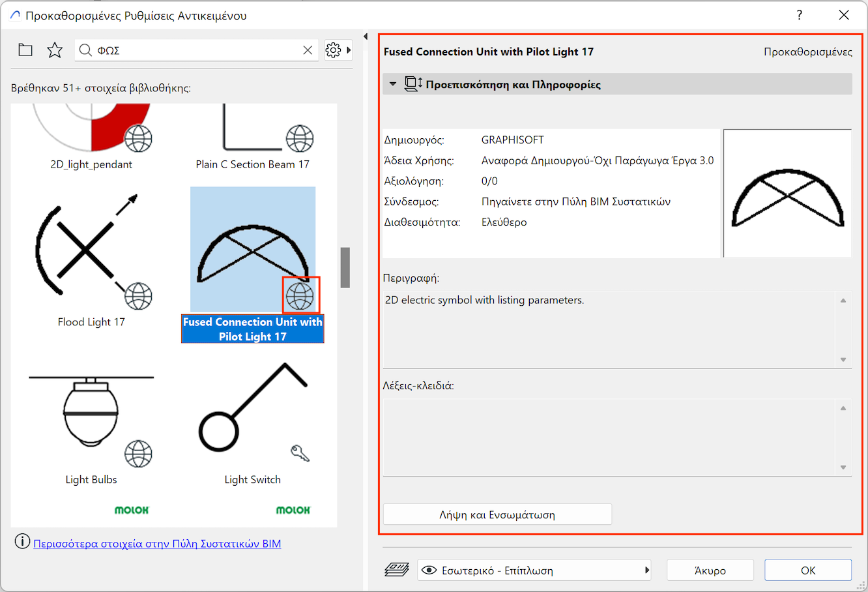Open the Εσωτερικό - Επίπλωση layer dropdown
This screenshot has width=868, height=592.
pos(534,570)
